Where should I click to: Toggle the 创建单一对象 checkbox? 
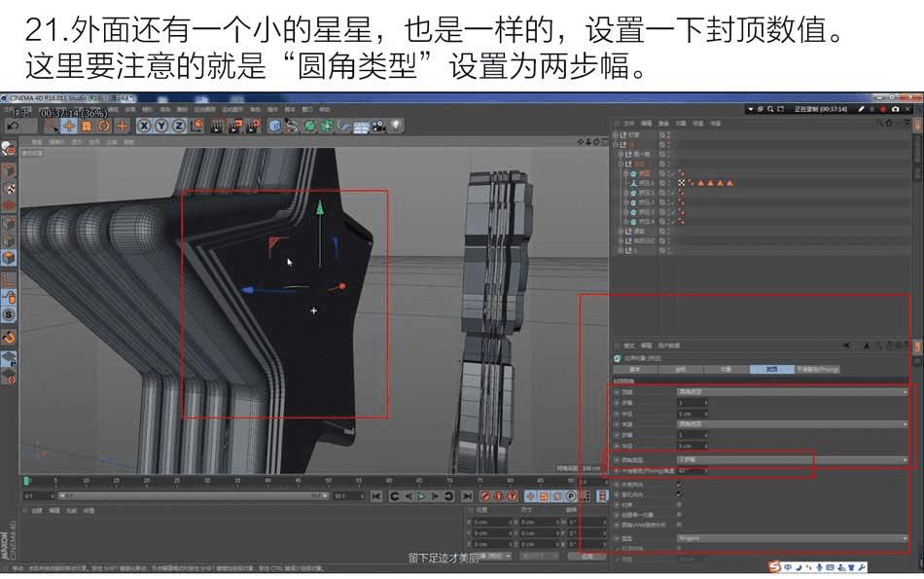tap(680, 514)
